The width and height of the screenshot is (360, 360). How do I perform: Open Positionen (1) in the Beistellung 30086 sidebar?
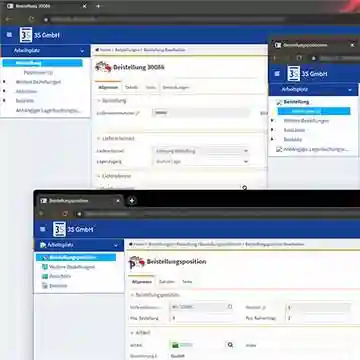click(38, 72)
